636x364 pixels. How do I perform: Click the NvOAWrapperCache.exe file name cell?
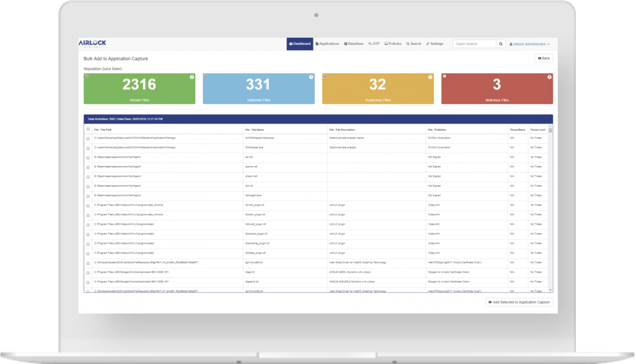coord(260,138)
